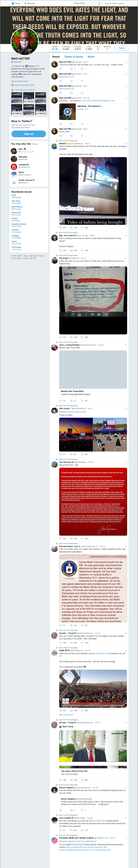Open Jack Nicklaus's red letter image
The image size is (138, 868).
93,501
